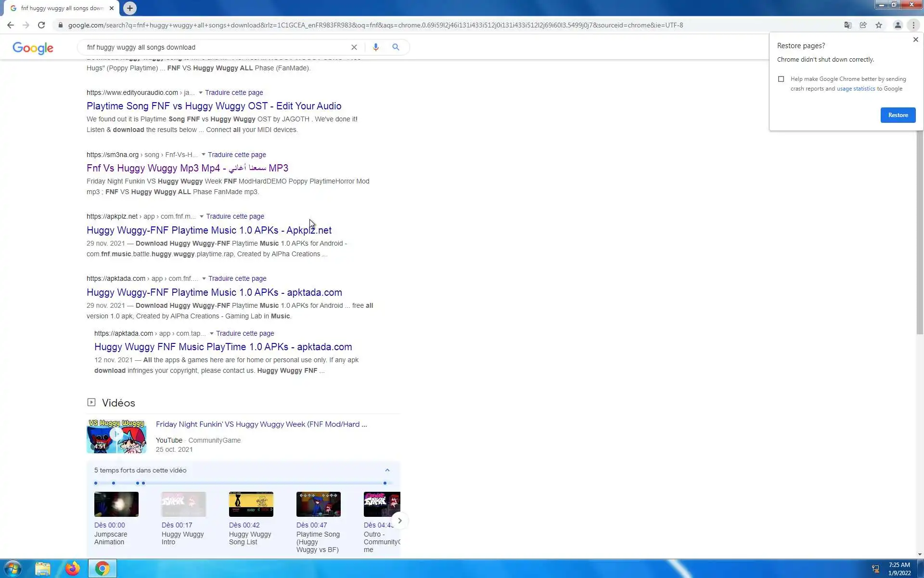Clear the search box with X icon
924x578 pixels.
354,47
